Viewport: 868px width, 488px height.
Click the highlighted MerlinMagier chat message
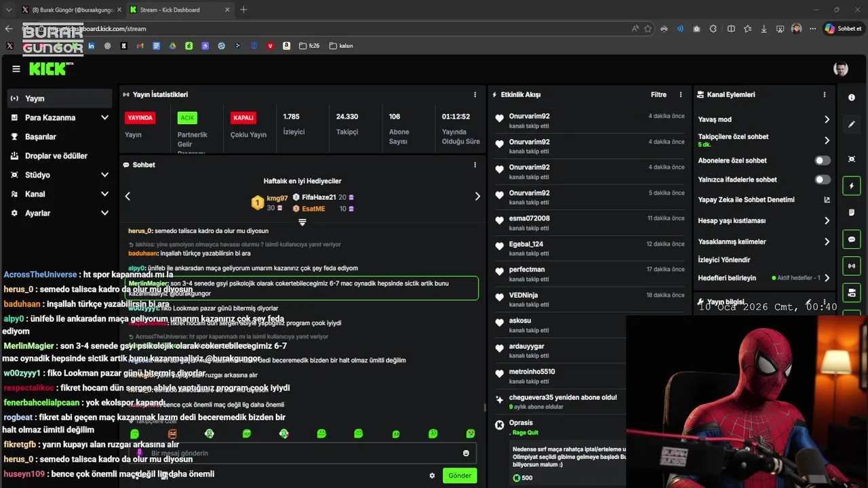point(302,288)
